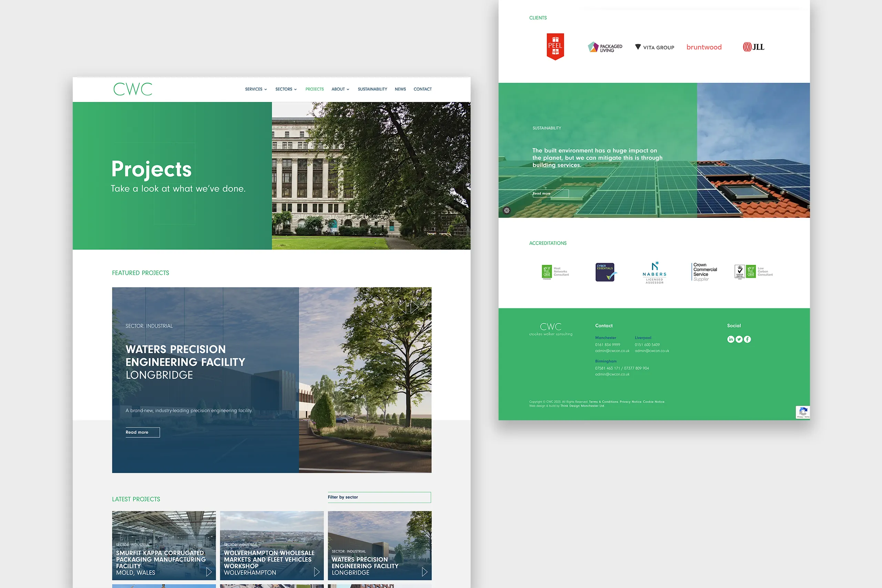Click the Clients heading text
Image resolution: width=882 pixels, height=588 pixels.
[x=538, y=18]
